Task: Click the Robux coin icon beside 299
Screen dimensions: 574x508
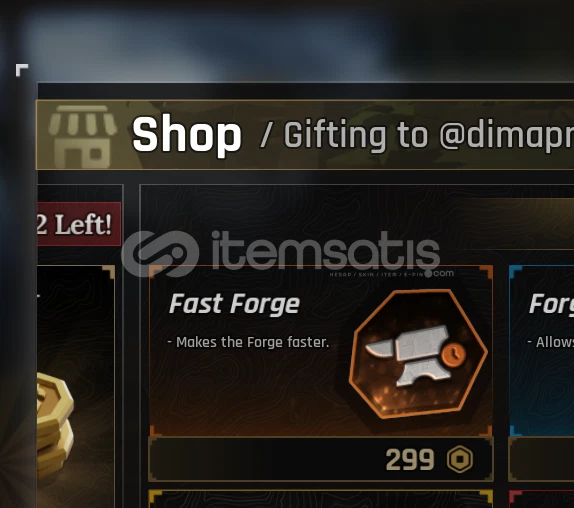Action: (x=460, y=459)
